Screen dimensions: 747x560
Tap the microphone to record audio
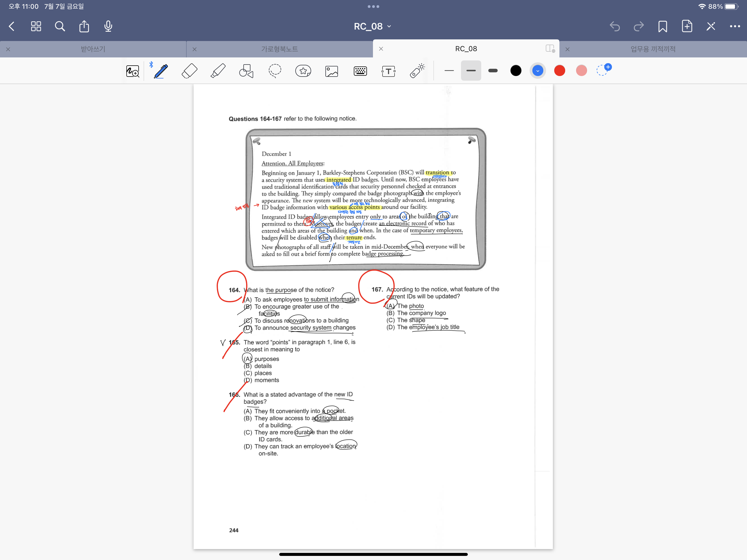pyautogui.click(x=108, y=26)
